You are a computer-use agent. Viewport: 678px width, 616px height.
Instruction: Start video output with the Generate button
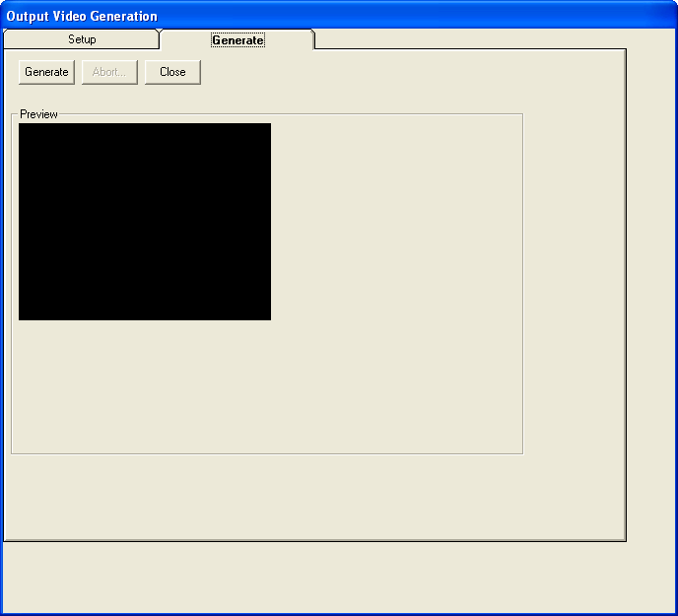point(46,72)
